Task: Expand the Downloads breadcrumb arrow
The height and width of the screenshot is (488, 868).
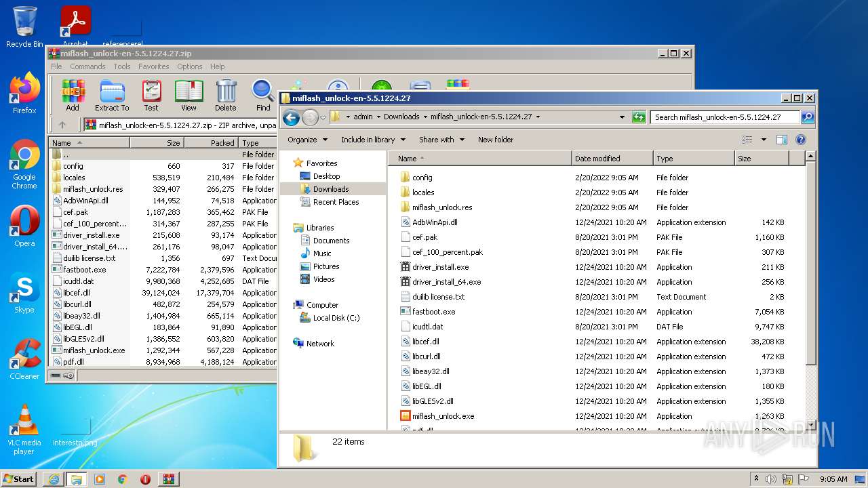Action: 425,117
